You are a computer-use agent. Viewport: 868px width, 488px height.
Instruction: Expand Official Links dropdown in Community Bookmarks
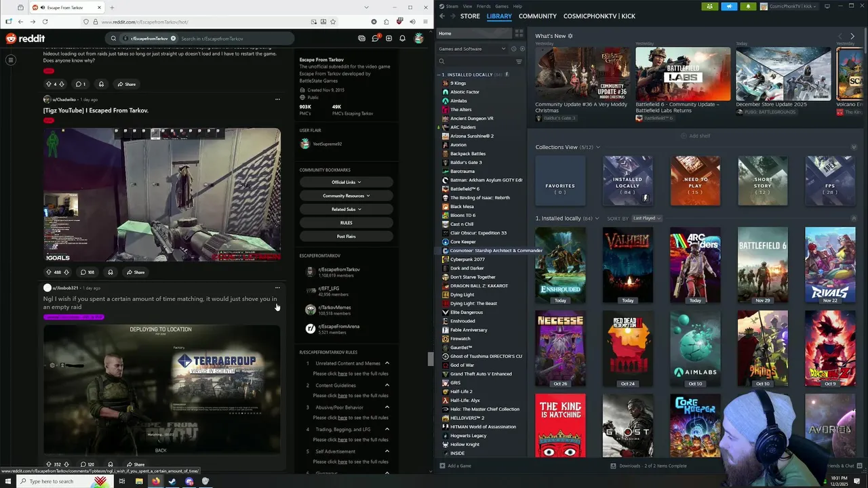(x=346, y=182)
